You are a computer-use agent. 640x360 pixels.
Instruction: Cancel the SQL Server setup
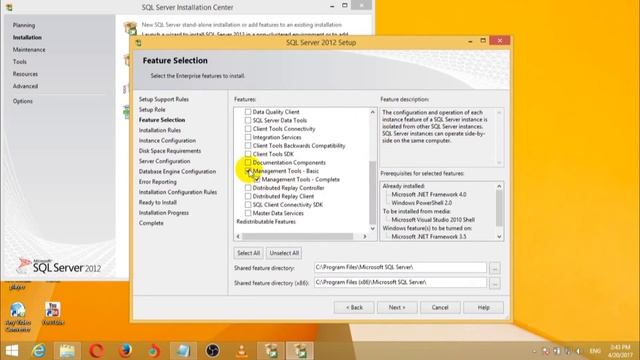pyautogui.click(x=440, y=307)
